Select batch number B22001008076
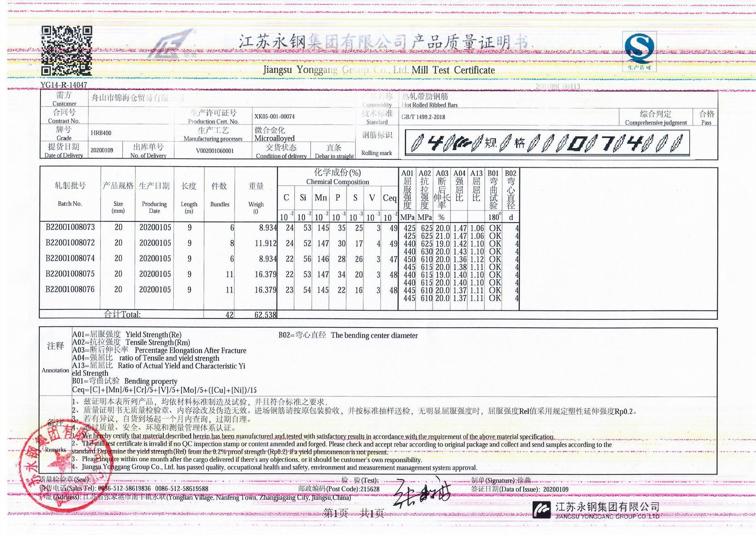The image size is (756, 535). (x=70, y=289)
